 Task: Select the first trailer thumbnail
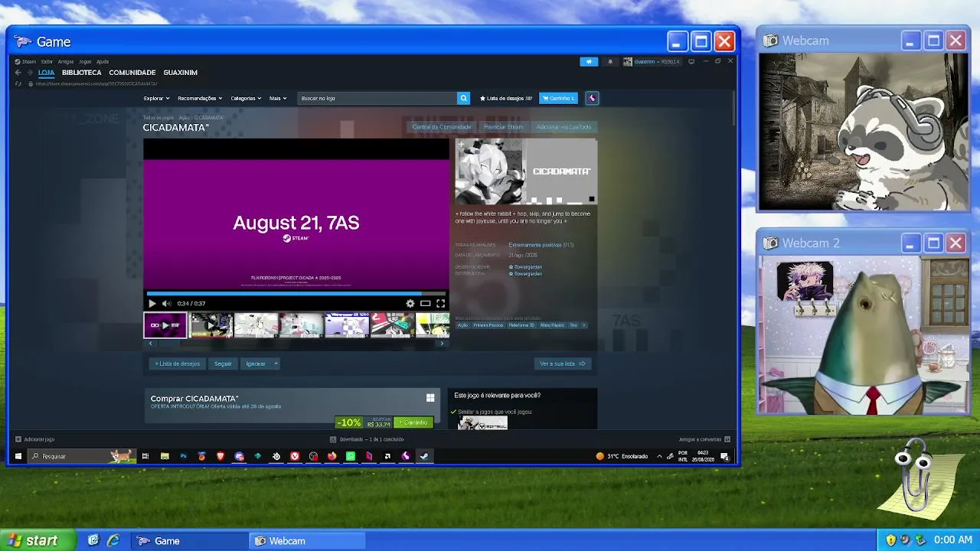[x=165, y=325]
